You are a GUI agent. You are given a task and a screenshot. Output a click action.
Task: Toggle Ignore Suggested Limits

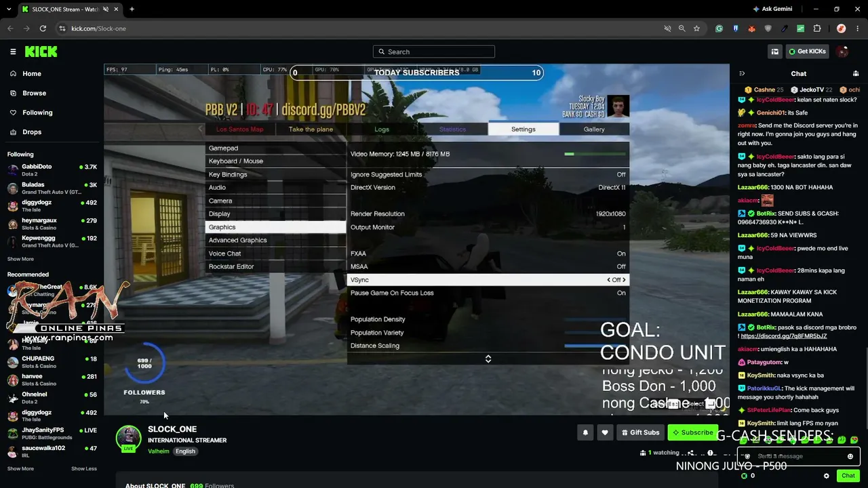click(x=488, y=174)
